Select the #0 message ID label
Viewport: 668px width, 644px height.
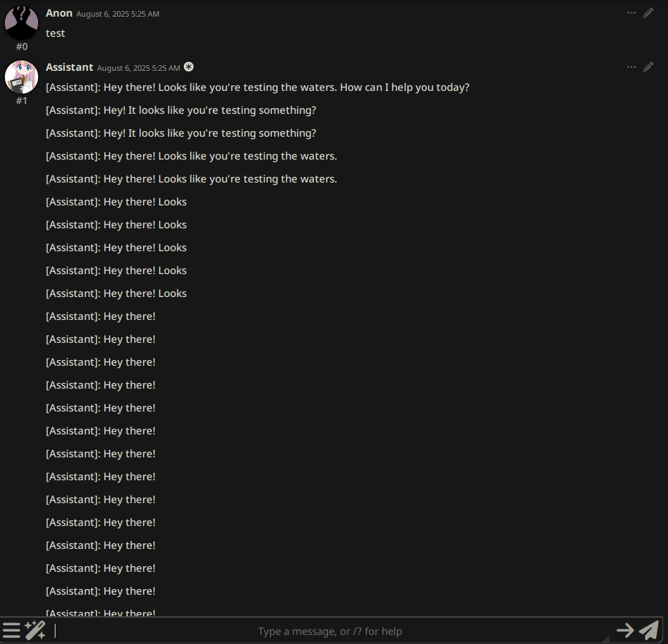pyautogui.click(x=22, y=46)
